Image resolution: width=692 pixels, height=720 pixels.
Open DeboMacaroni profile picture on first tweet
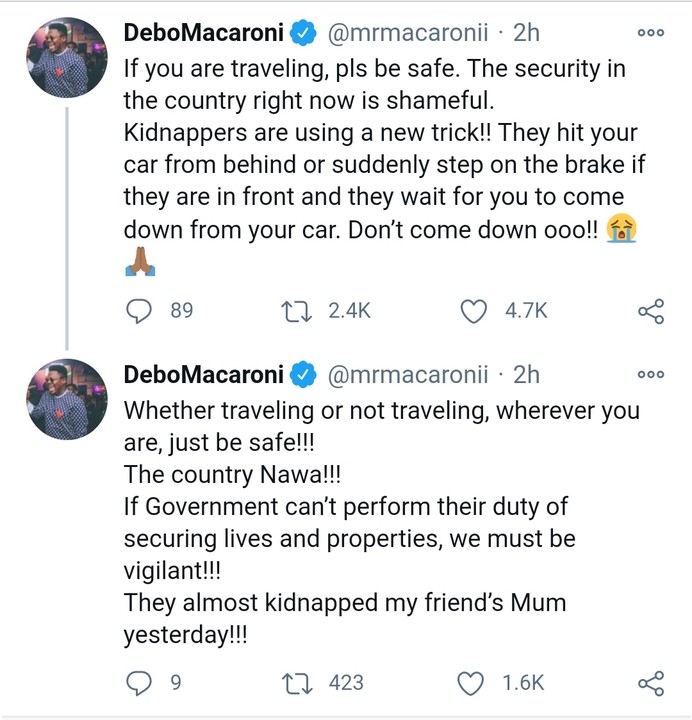point(67,57)
